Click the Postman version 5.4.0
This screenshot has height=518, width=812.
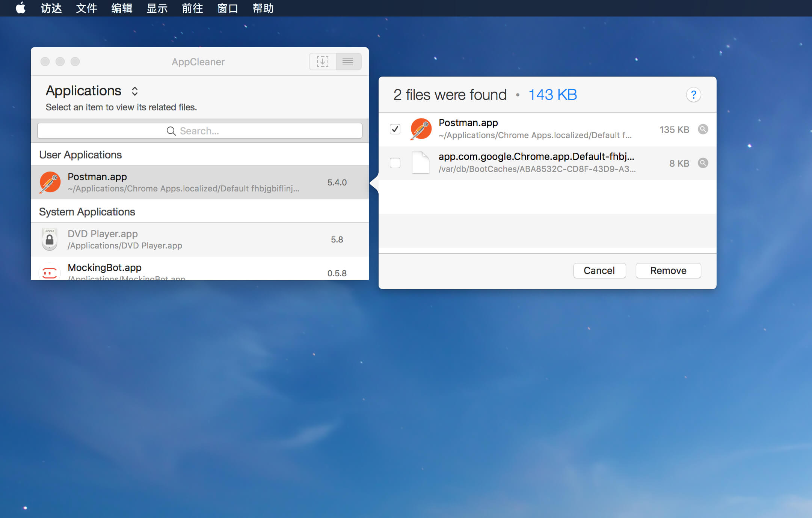point(337,182)
